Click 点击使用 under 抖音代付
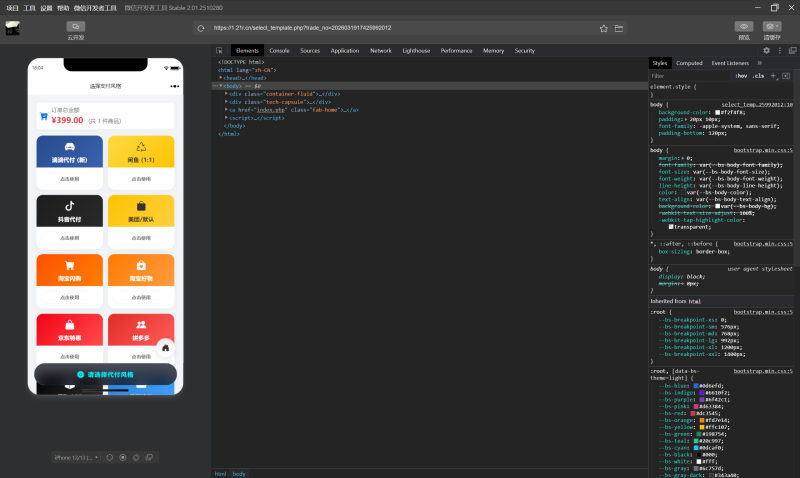800x478 pixels. click(x=70, y=238)
